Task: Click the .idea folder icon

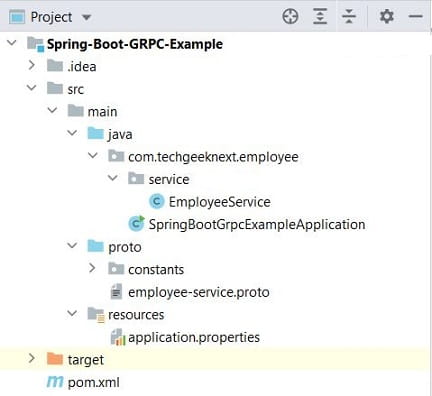Action: pos(55,66)
